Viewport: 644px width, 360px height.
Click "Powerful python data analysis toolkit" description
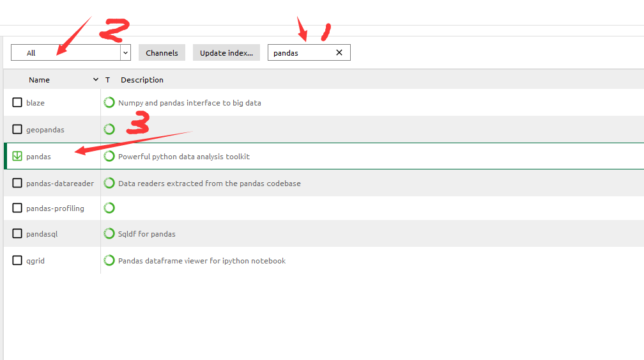pyautogui.click(x=184, y=157)
